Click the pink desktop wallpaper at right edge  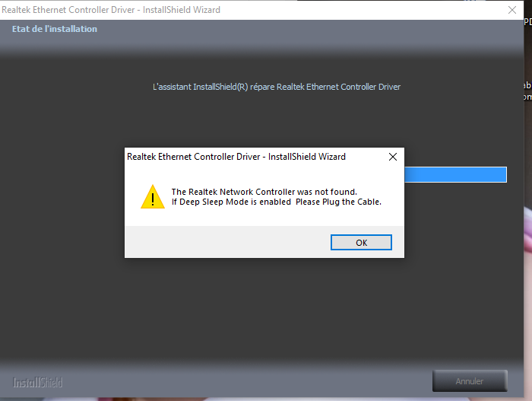[x=528, y=231]
